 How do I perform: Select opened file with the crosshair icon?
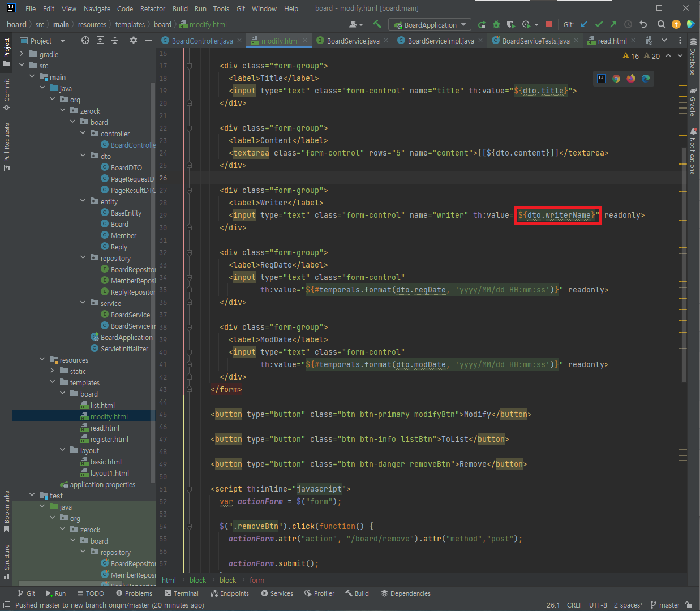click(85, 40)
